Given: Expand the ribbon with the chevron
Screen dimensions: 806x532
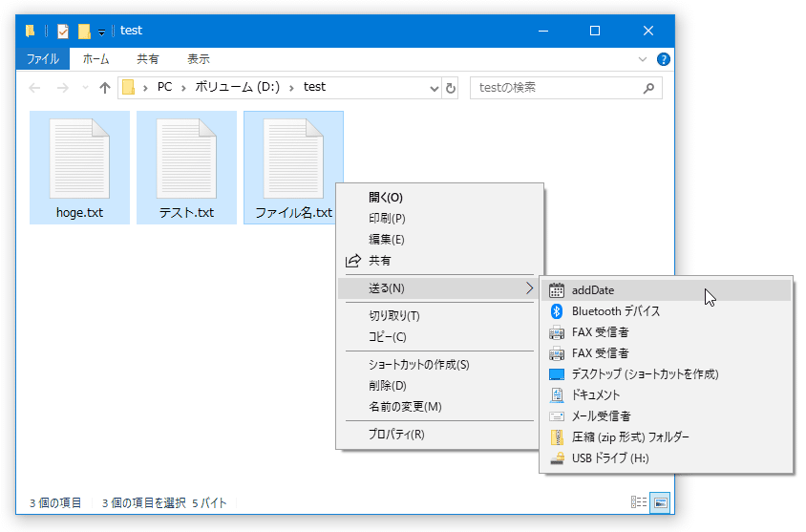Looking at the screenshot, I should click(x=642, y=59).
